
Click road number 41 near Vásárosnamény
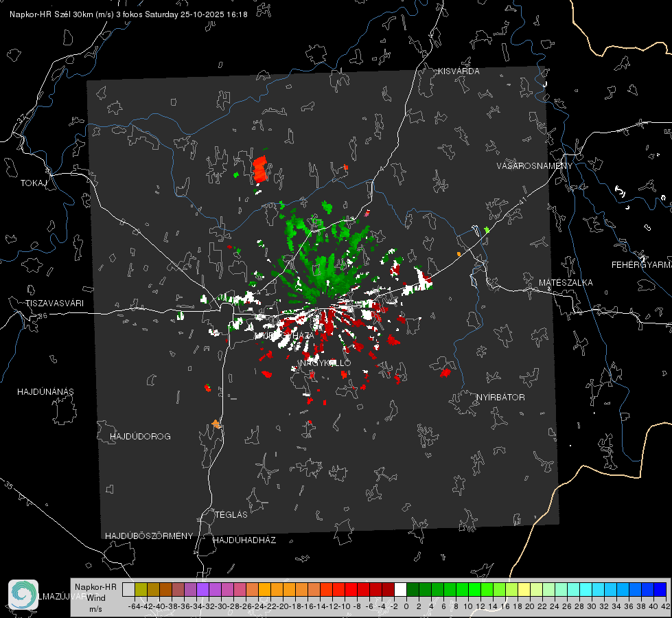522,201
